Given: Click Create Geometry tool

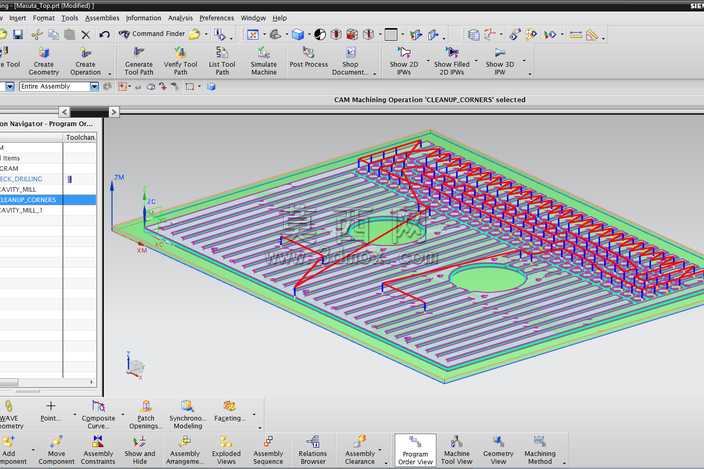Looking at the screenshot, I should [44, 61].
